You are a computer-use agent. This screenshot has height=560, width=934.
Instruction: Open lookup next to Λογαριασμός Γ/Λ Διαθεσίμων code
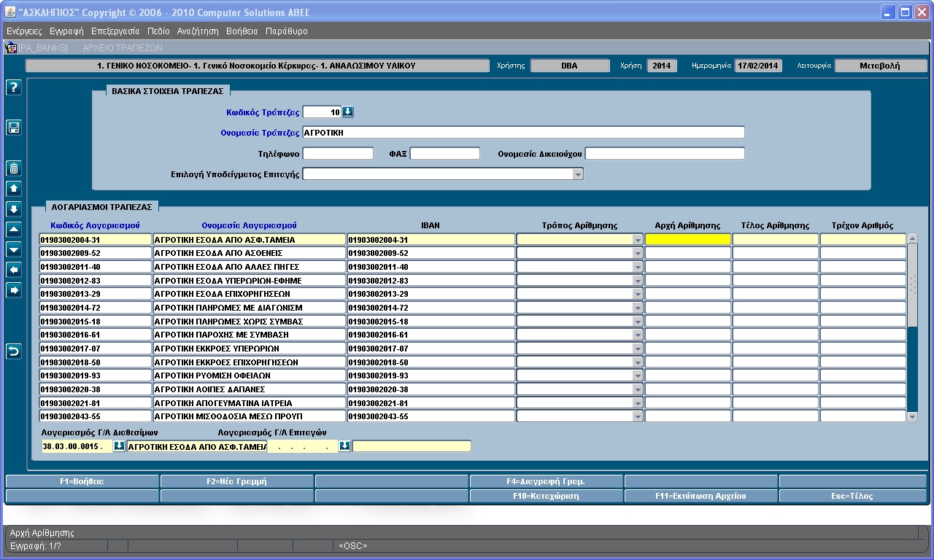point(119,446)
